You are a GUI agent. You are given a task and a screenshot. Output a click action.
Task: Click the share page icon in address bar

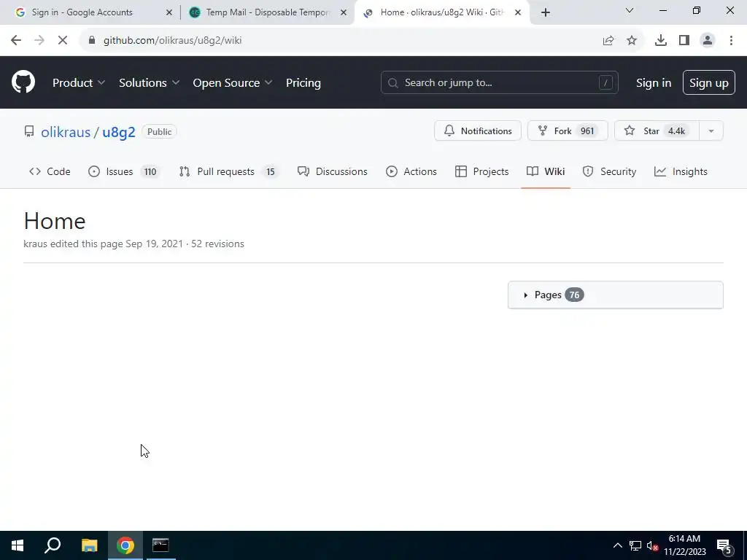pos(608,41)
